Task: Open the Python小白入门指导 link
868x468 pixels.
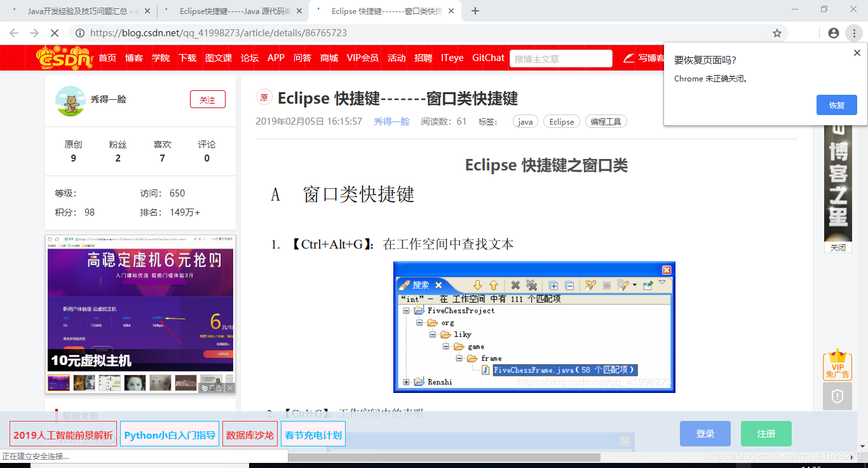Action: coord(170,435)
